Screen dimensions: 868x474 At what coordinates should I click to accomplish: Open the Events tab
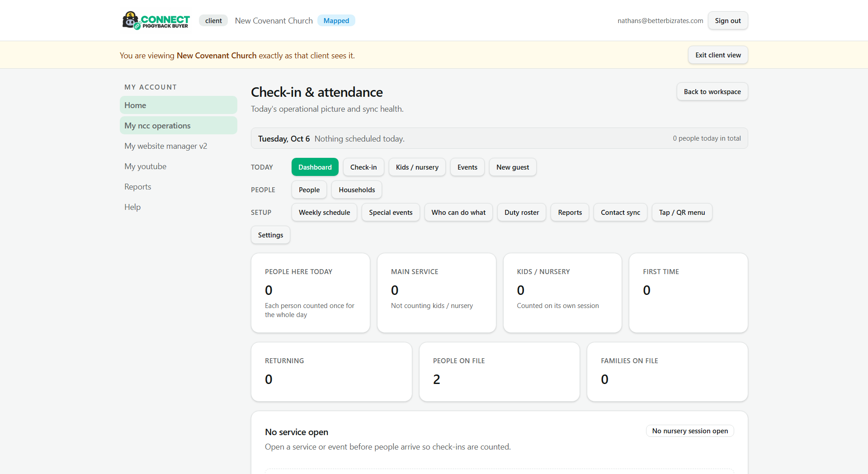coord(467,167)
